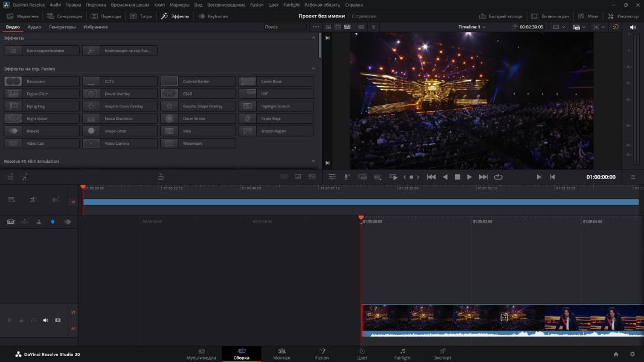Viewport: 644px width, 362px height.
Task: Open the Воспроизведение menu
Action: coord(227,5)
